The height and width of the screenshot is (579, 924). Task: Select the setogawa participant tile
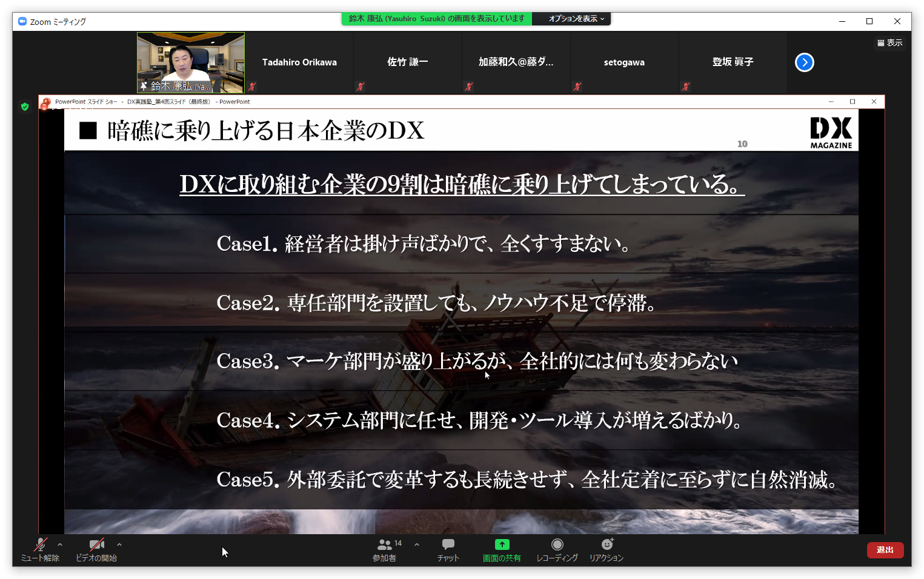tap(624, 62)
